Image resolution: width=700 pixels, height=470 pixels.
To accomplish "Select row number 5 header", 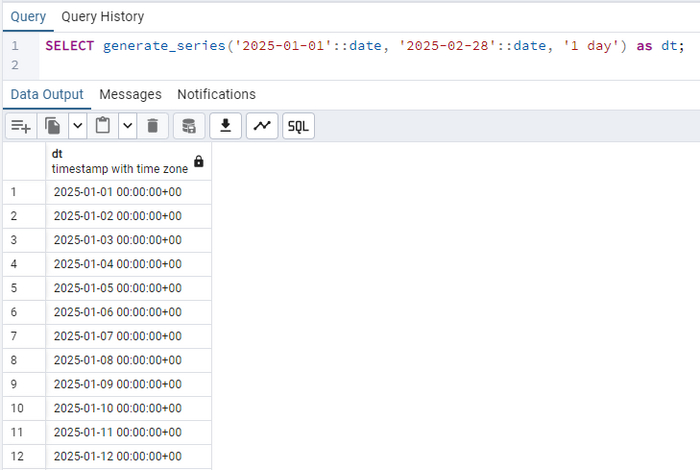I will pyautogui.click(x=24, y=289).
